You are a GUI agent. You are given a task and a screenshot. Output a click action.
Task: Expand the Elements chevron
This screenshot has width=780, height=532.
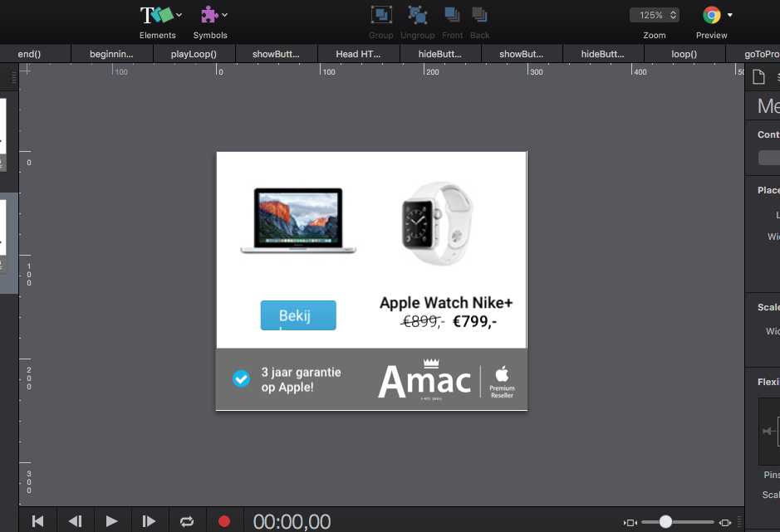coord(179,15)
